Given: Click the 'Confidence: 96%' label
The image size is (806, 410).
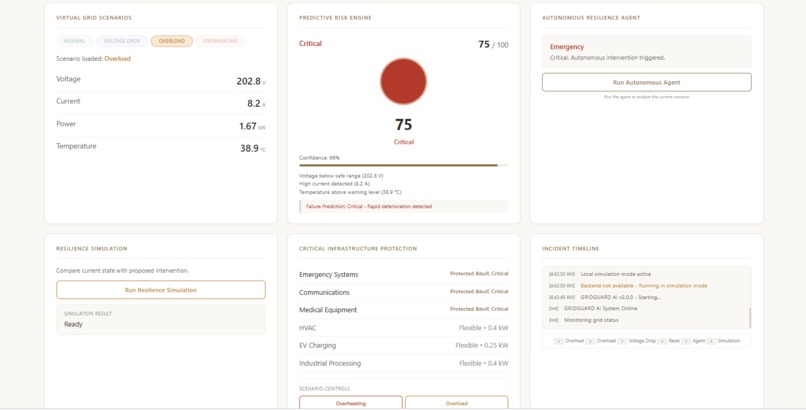Looking at the screenshot, I should (x=319, y=158).
